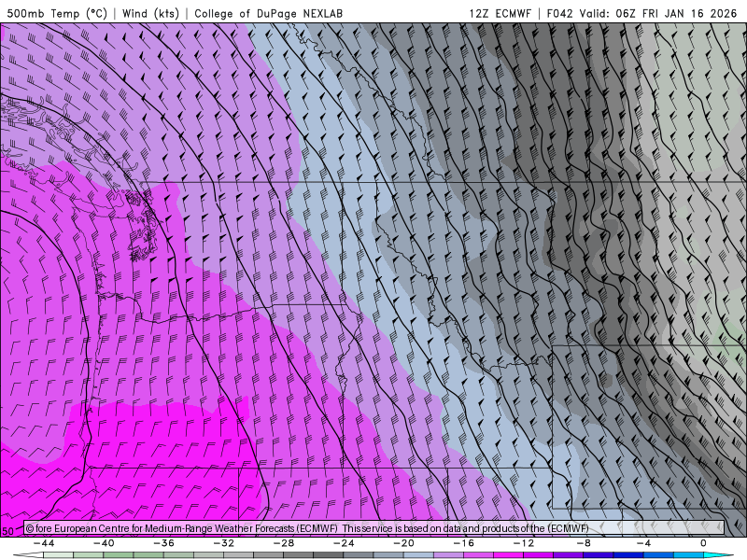Click the -8 color scale label
Screen dimensions: 747x560
(x=584, y=543)
